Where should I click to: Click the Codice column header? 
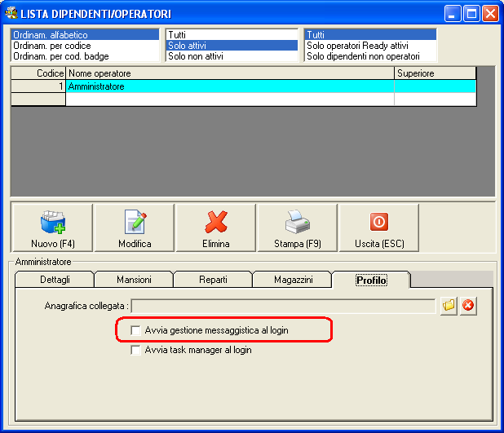point(38,73)
